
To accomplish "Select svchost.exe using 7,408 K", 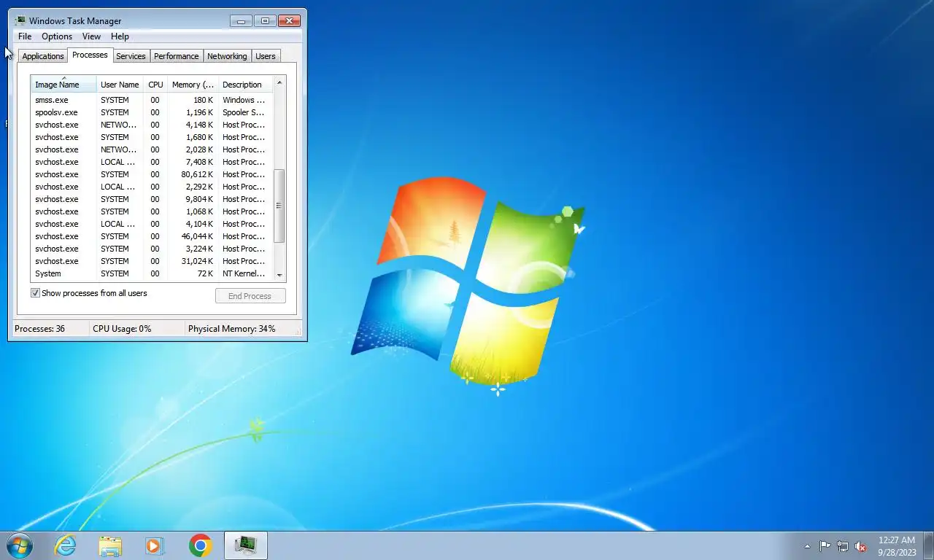I will click(x=152, y=162).
